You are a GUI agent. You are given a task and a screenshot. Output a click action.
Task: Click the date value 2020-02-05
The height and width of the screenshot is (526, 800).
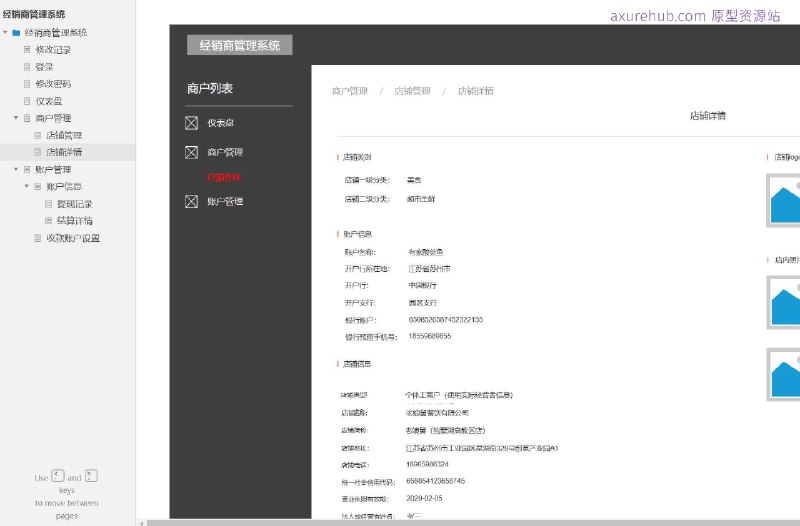[424, 498]
